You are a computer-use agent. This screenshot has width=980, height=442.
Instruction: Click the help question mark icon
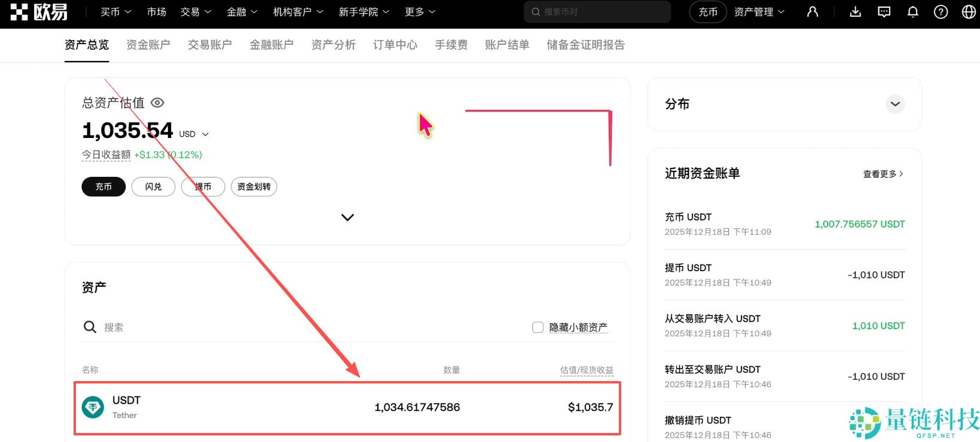(941, 12)
